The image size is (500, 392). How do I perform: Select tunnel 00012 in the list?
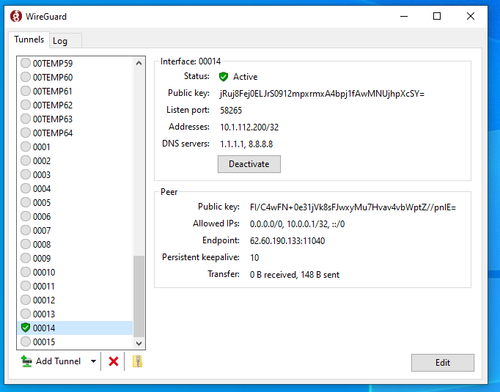76,300
